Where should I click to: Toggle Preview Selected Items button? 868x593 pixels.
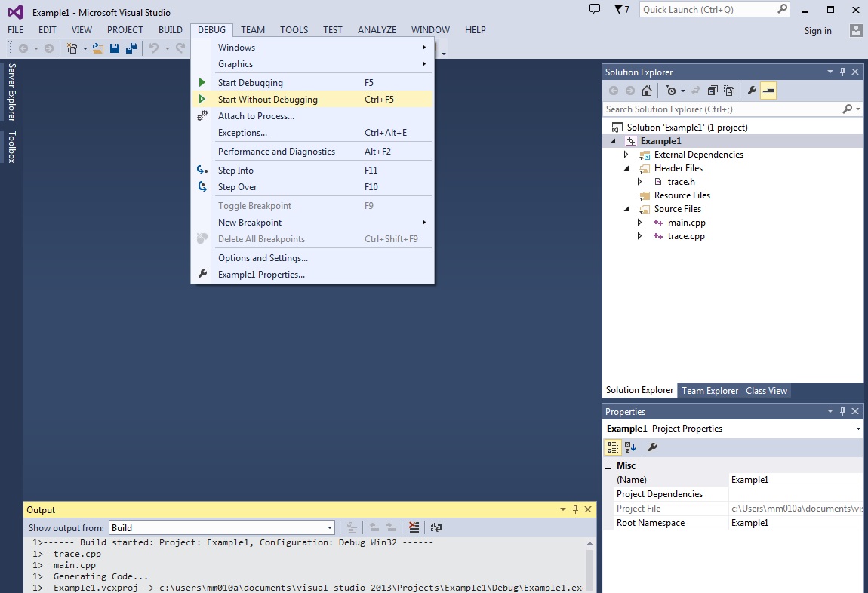[768, 91]
